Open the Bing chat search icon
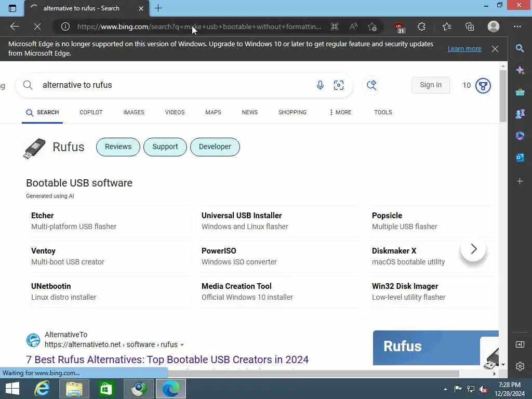This screenshot has width=532, height=399. tap(371, 85)
